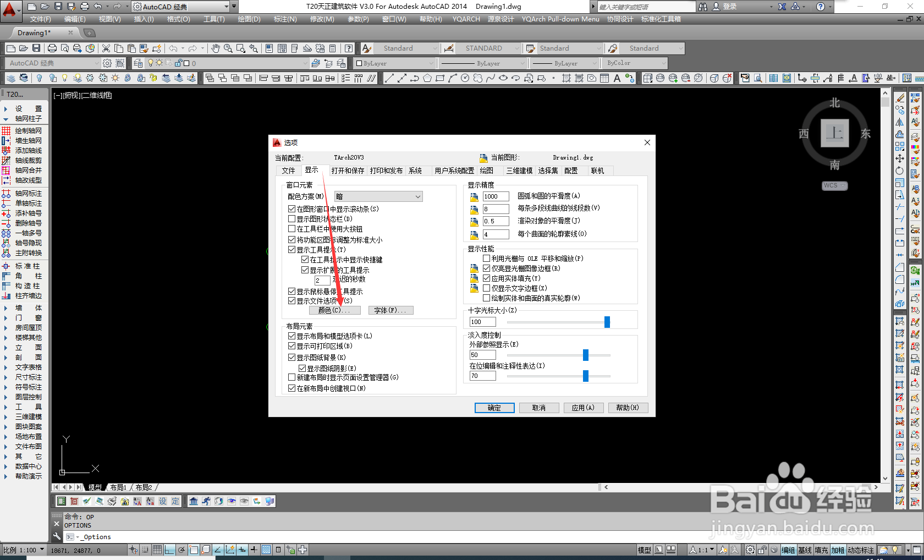Enable 在工具栏中使用大按钮 checkbox
This screenshot has height=560, width=924.
coord(292,229)
